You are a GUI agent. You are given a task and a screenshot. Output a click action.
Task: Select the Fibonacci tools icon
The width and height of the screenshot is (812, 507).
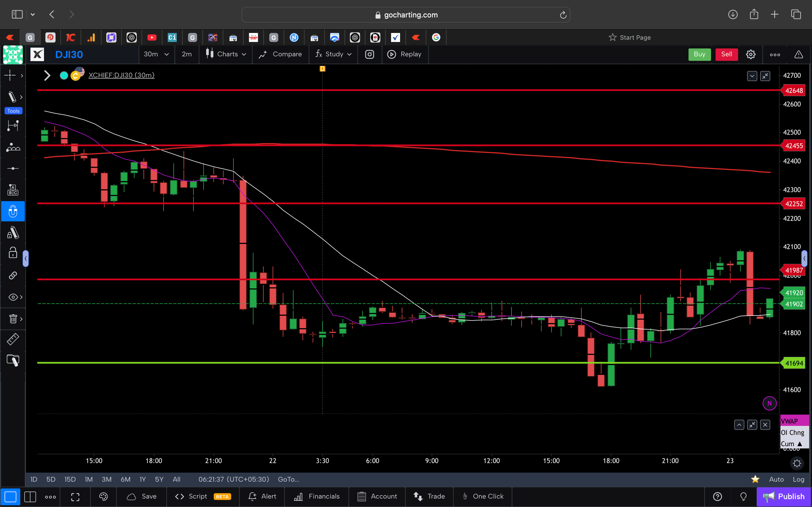coord(13,147)
